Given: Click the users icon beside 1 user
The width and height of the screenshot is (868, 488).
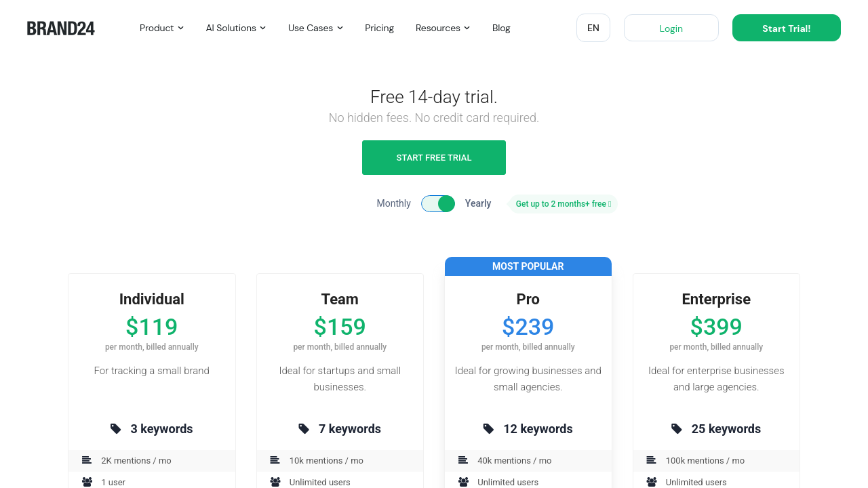Looking at the screenshot, I should click(87, 482).
